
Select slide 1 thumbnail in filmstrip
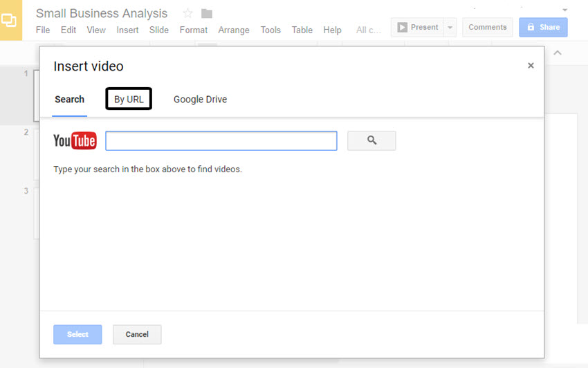coord(37,95)
